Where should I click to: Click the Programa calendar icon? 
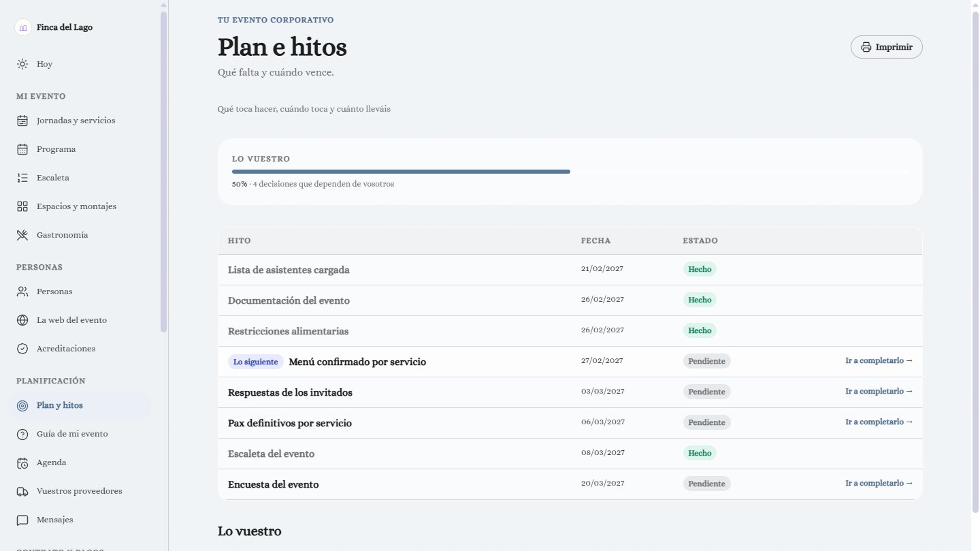pos(22,149)
